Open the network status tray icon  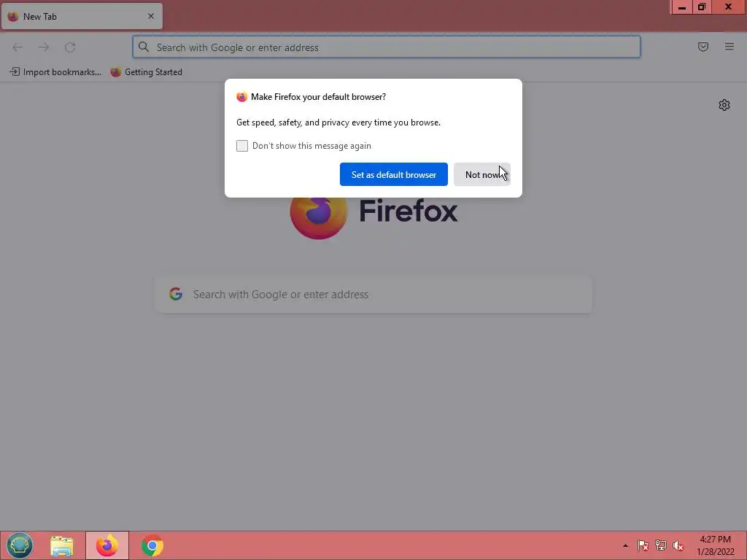point(661,545)
